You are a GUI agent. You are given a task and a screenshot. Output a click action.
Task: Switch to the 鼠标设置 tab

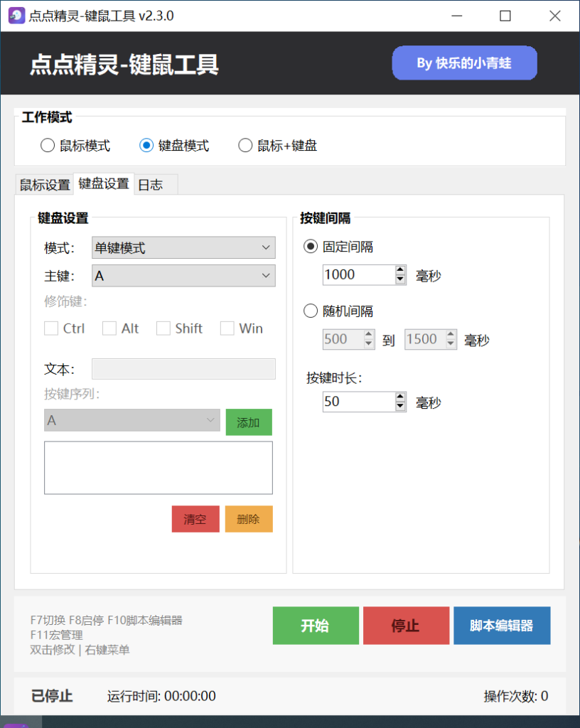[44, 183]
